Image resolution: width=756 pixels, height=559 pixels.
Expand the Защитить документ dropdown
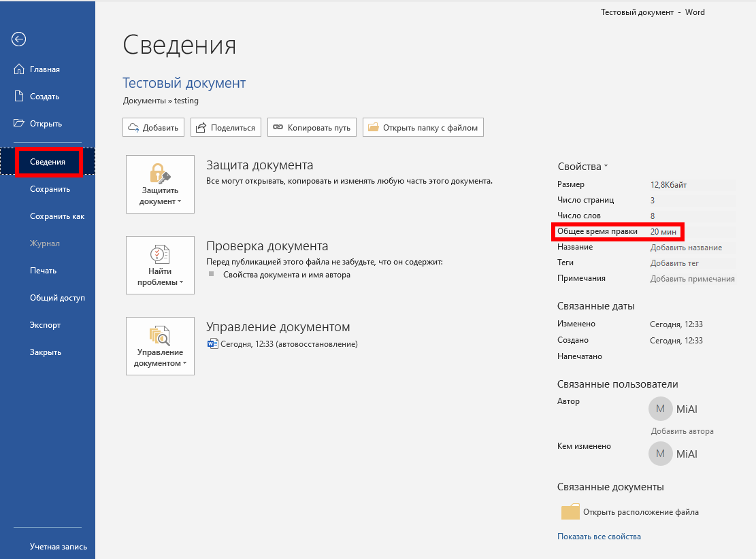point(160,184)
